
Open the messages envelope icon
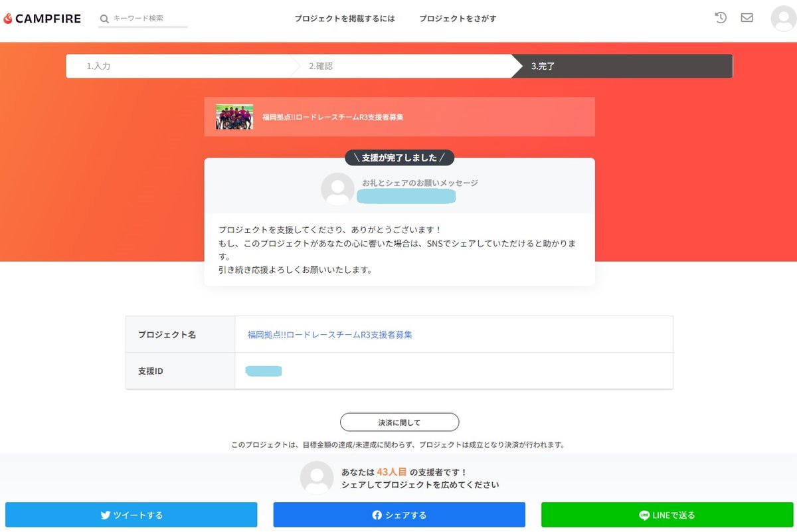click(x=747, y=18)
